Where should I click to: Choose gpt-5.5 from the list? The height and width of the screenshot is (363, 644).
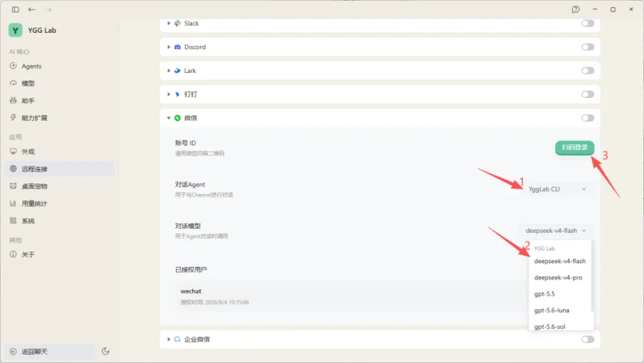[x=560, y=294]
